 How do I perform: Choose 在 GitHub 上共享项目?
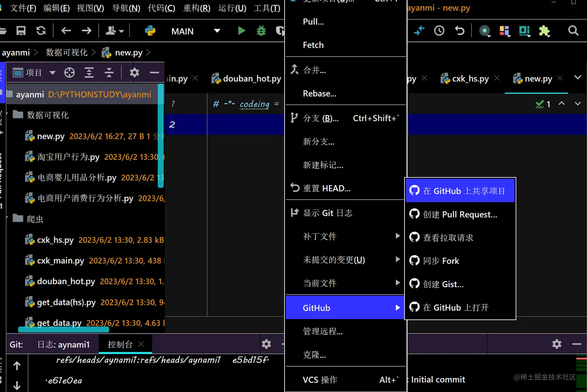pos(460,191)
